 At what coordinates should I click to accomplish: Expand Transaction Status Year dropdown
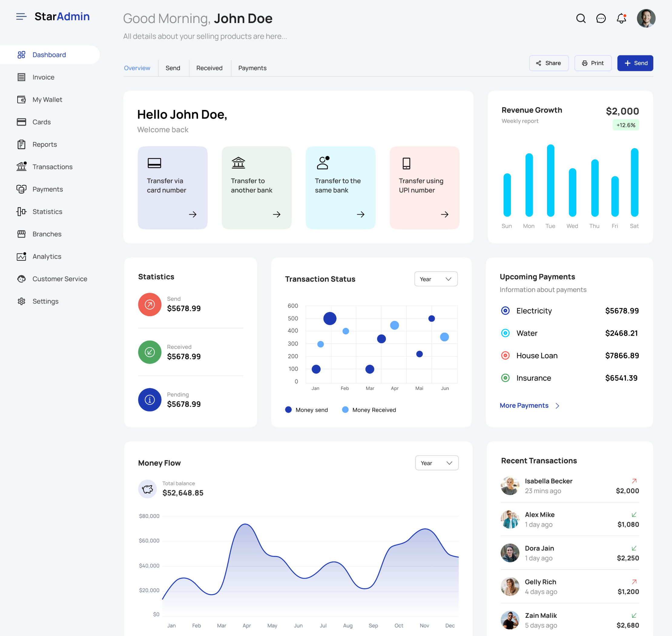(x=436, y=279)
